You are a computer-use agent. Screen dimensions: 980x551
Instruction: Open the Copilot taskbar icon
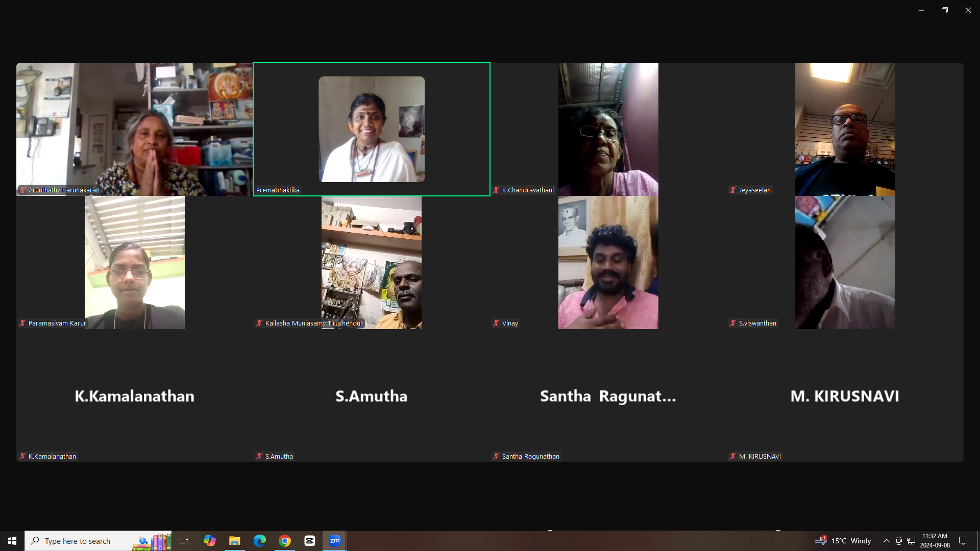point(210,541)
